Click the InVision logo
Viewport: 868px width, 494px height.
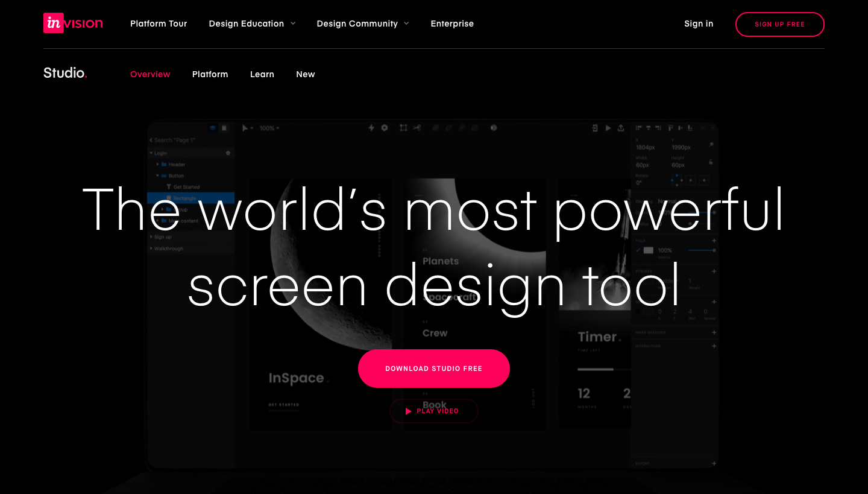click(x=73, y=24)
